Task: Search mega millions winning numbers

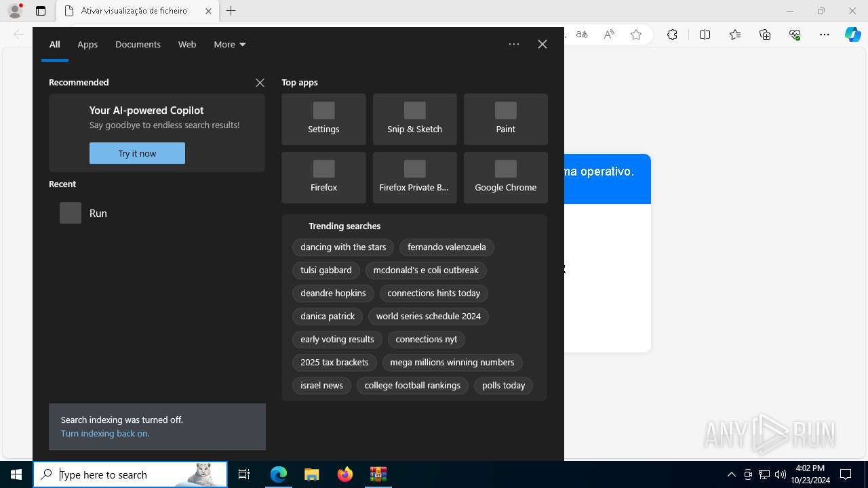Action: (452, 363)
